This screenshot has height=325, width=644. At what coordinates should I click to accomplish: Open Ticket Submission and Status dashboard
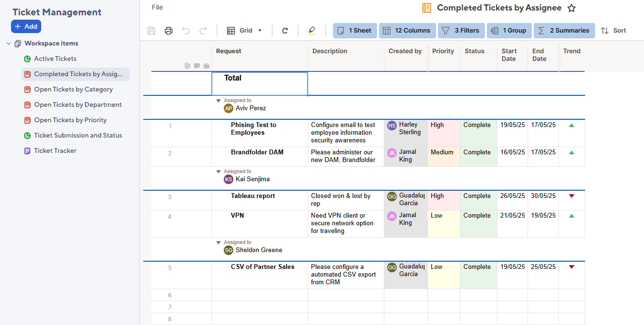78,136
